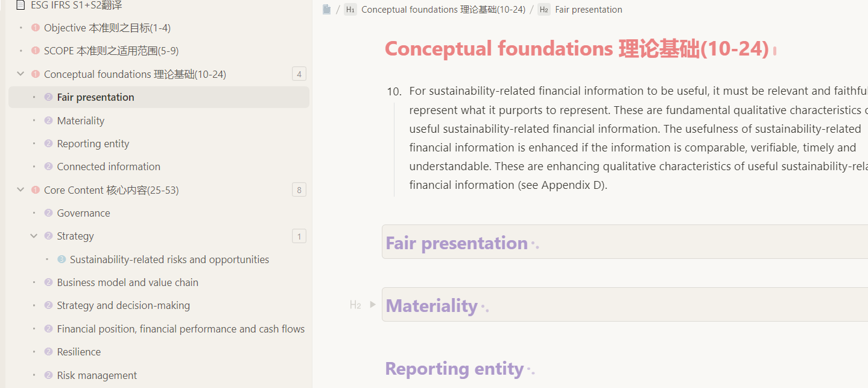Screen dimensions: 868x388
Task: Click the H2 icon in the breadcrumb
Action: 543,10
